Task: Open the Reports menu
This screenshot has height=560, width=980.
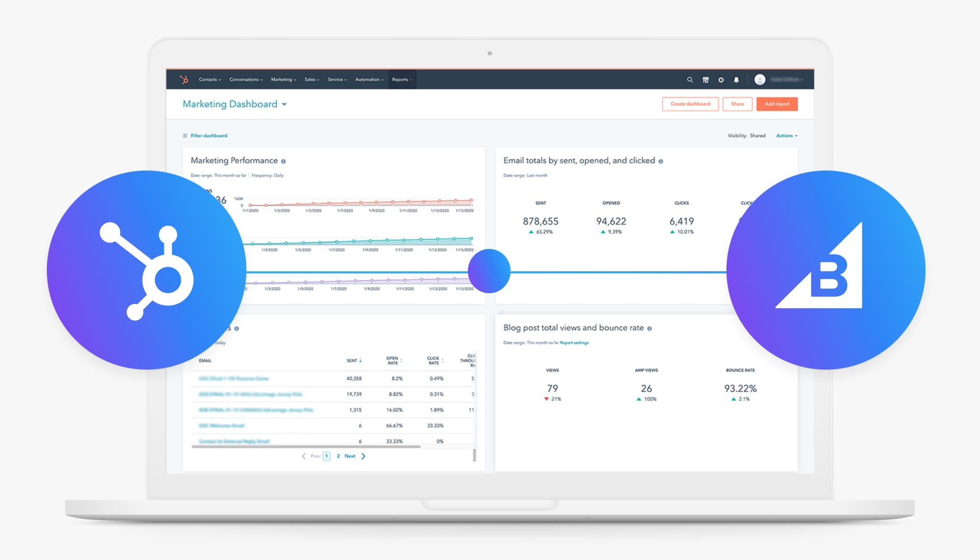Action: (402, 79)
